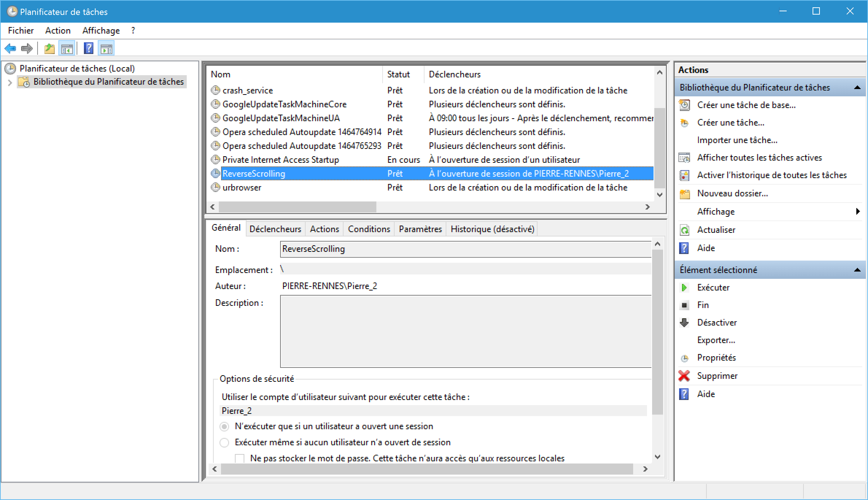
Task: Click Exporter... action
Action: [x=716, y=340]
